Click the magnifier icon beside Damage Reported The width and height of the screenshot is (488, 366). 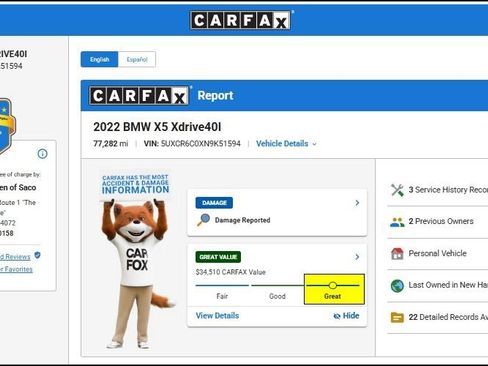(203, 220)
